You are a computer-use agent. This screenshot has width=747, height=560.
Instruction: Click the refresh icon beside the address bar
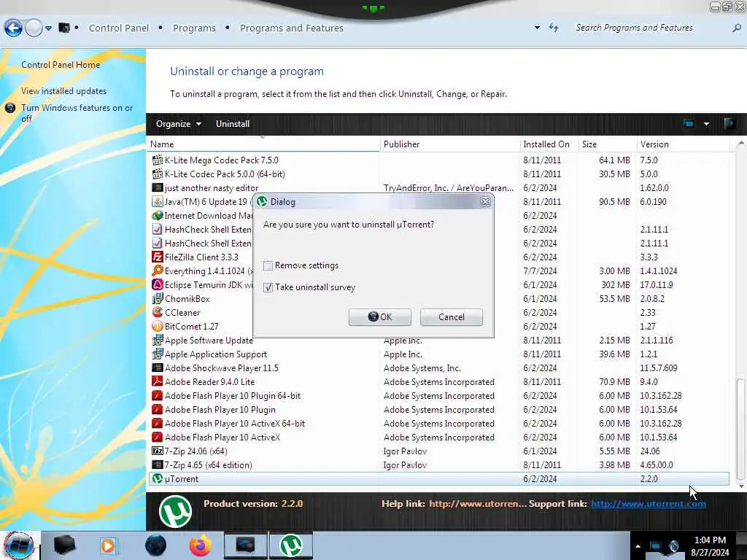[554, 28]
